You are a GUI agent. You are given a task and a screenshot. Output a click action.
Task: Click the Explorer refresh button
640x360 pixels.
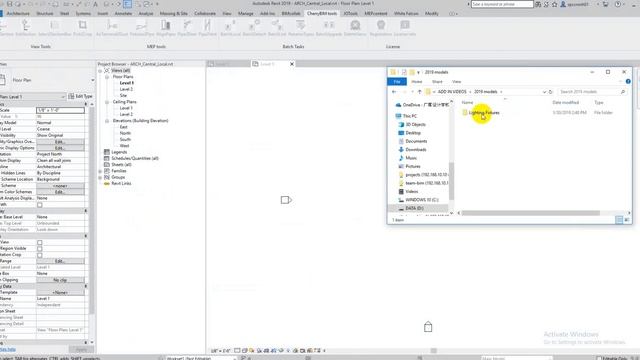tap(551, 92)
